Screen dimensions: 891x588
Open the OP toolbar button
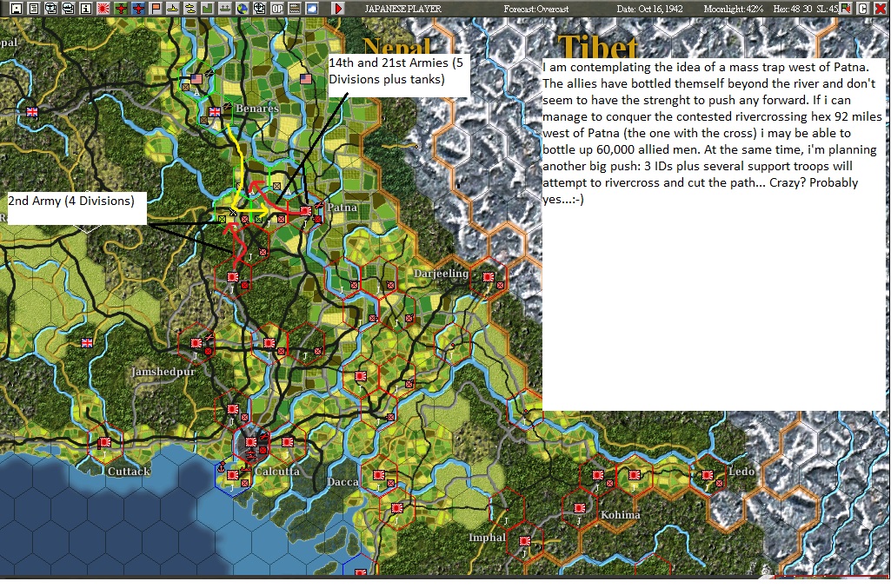[277, 8]
